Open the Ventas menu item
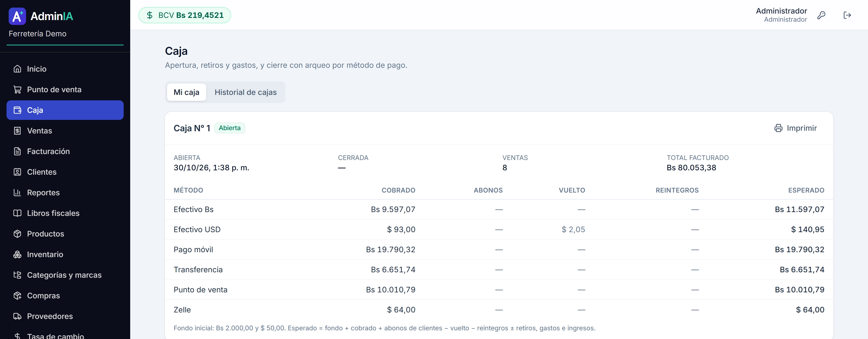The image size is (868, 339). (65, 131)
